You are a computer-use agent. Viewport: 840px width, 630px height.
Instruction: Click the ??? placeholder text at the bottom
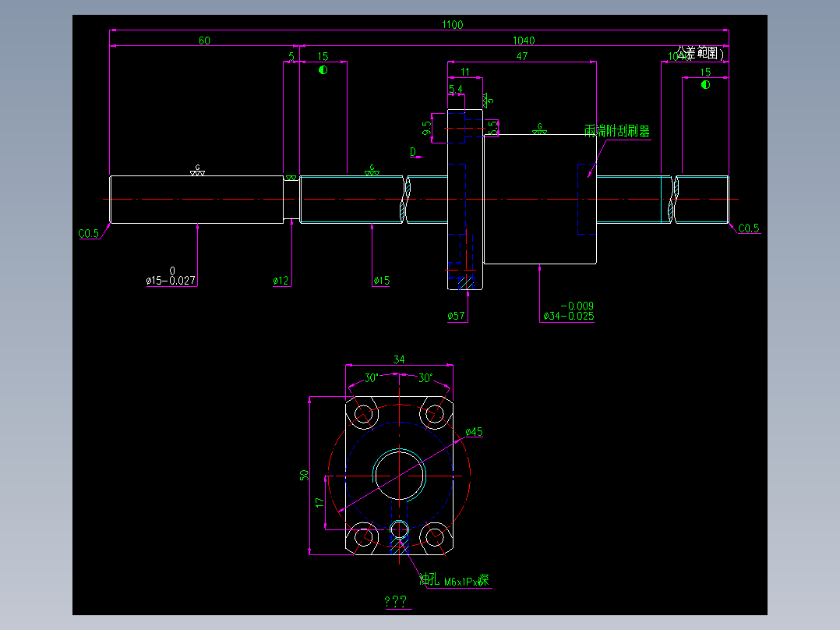395,602
